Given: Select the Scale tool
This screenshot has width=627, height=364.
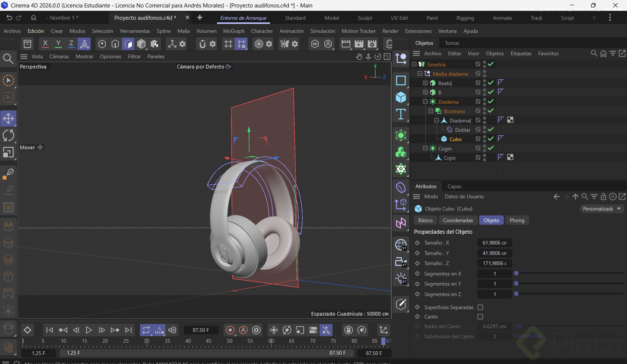Looking at the screenshot, I should coord(8,152).
